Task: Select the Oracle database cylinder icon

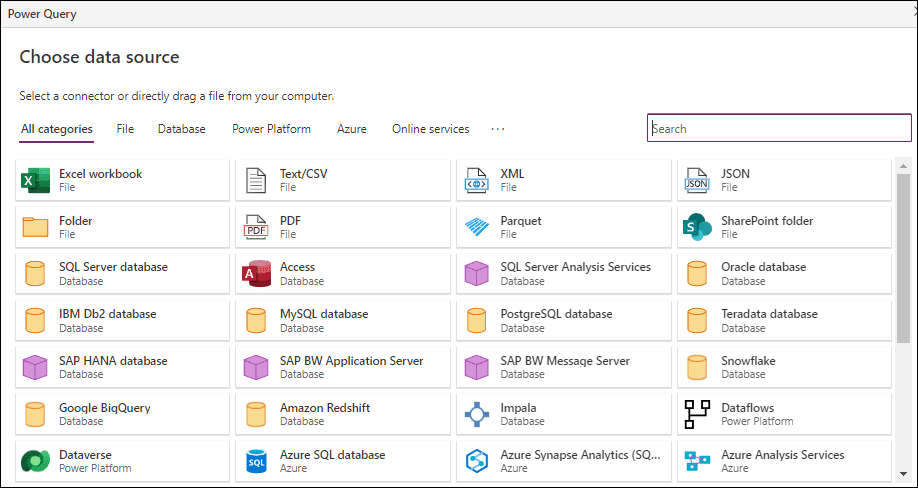Action: click(697, 273)
